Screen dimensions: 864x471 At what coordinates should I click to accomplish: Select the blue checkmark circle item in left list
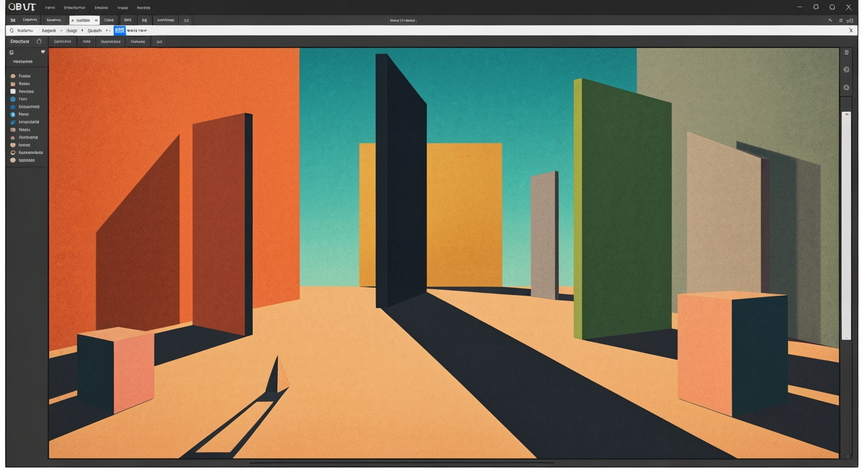click(x=13, y=114)
